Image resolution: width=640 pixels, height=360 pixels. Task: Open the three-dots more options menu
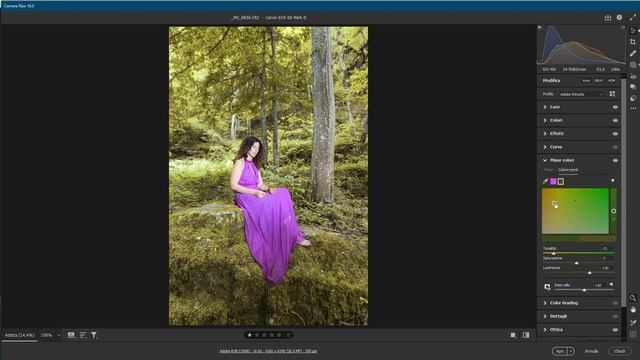tap(633, 109)
